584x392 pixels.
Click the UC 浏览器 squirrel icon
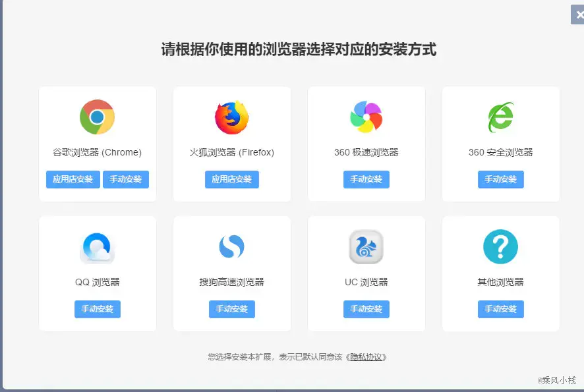(x=366, y=246)
